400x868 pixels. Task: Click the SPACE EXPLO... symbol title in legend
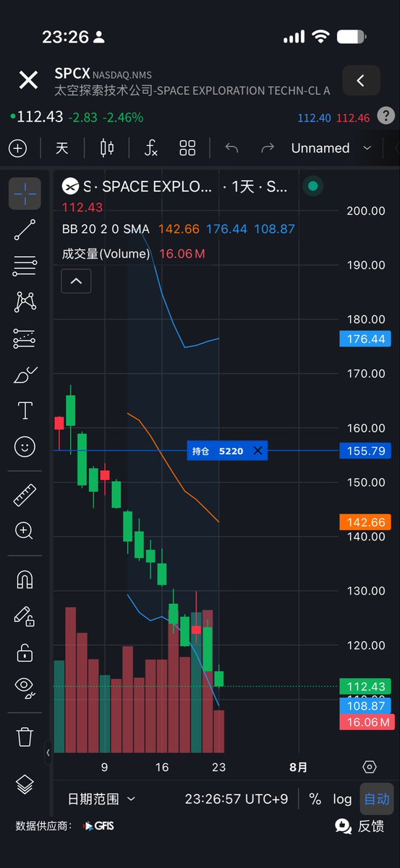point(158,187)
